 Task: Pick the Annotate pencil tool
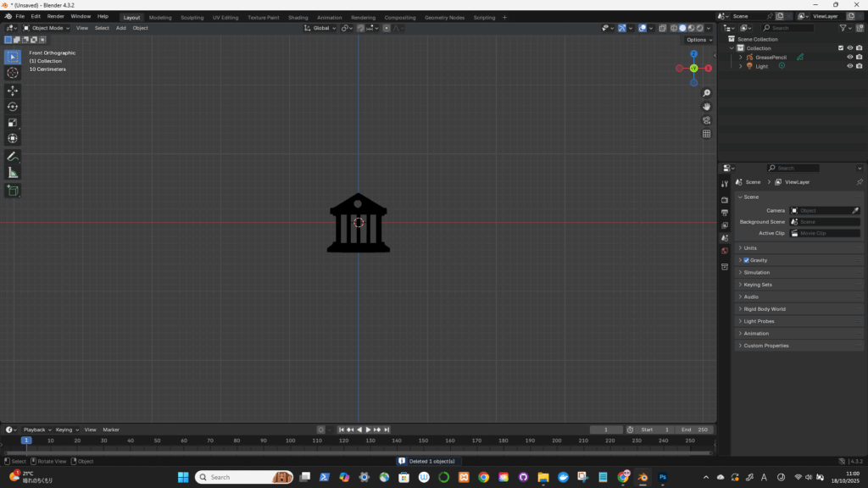[13, 157]
